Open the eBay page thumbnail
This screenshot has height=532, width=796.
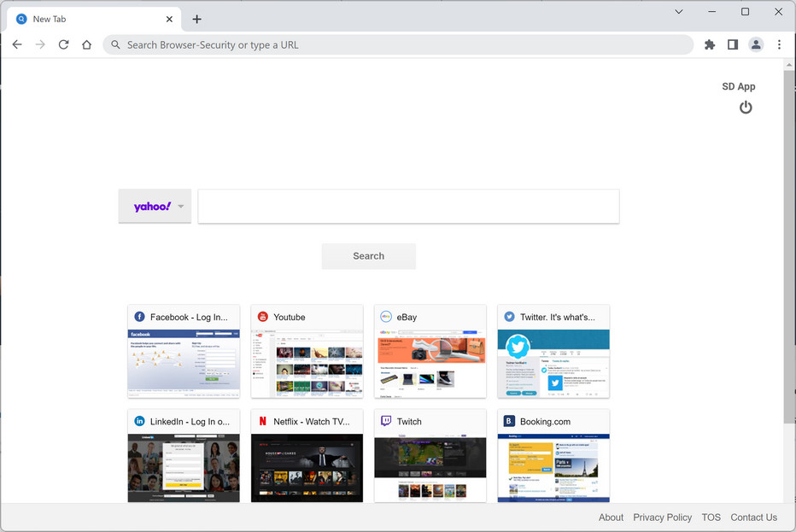click(430, 364)
